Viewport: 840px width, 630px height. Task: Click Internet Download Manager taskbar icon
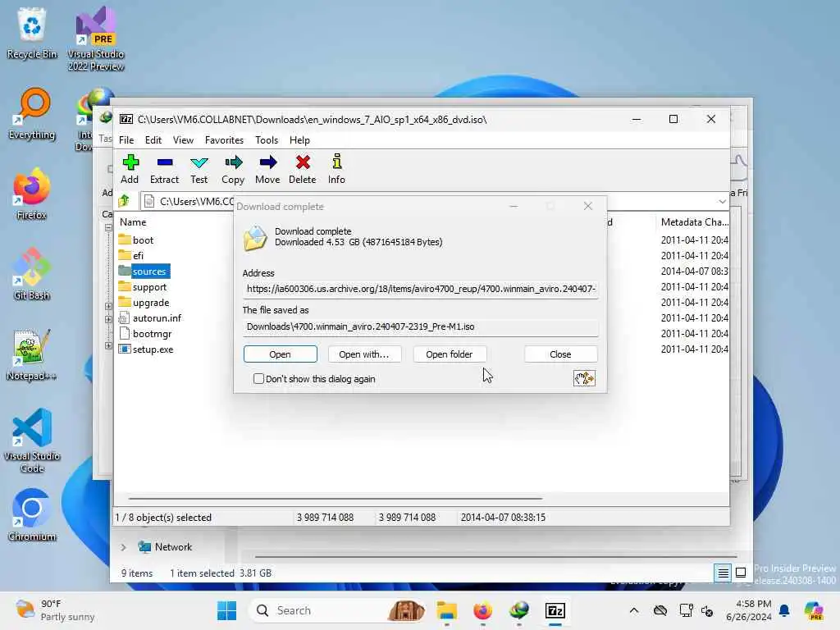(x=518, y=610)
